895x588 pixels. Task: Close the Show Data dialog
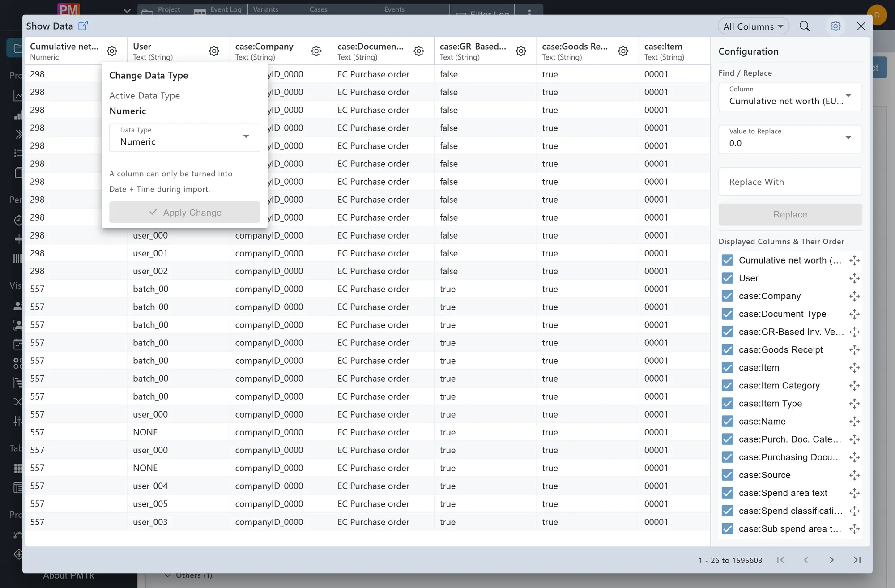[861, 26]
